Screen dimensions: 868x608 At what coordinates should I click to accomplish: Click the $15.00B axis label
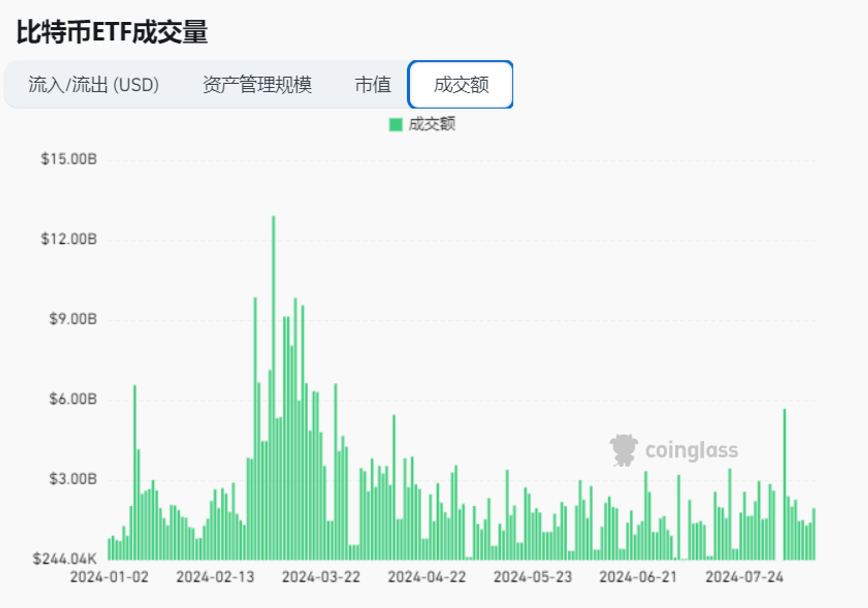pos(69,159)
